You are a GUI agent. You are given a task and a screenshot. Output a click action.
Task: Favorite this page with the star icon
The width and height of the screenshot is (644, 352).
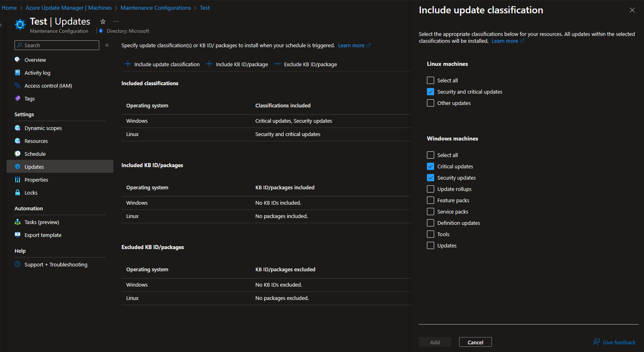[x=103, y=21]
